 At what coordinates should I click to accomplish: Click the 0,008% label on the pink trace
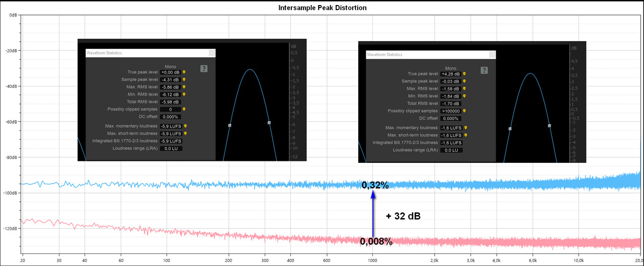pos(376,242)
